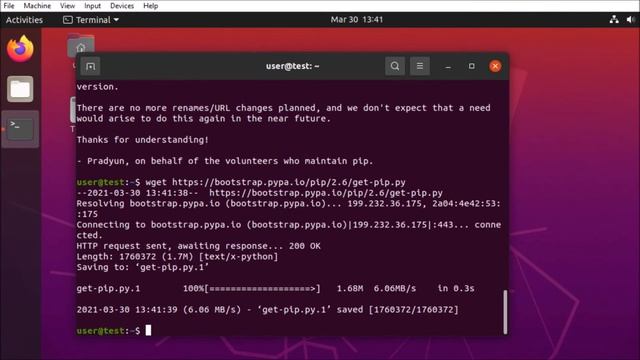The width and height of the screenshot is (640, 360).
Task: Click the 'Resolving bootstrap.pypa.io' line
Action: 289,209
